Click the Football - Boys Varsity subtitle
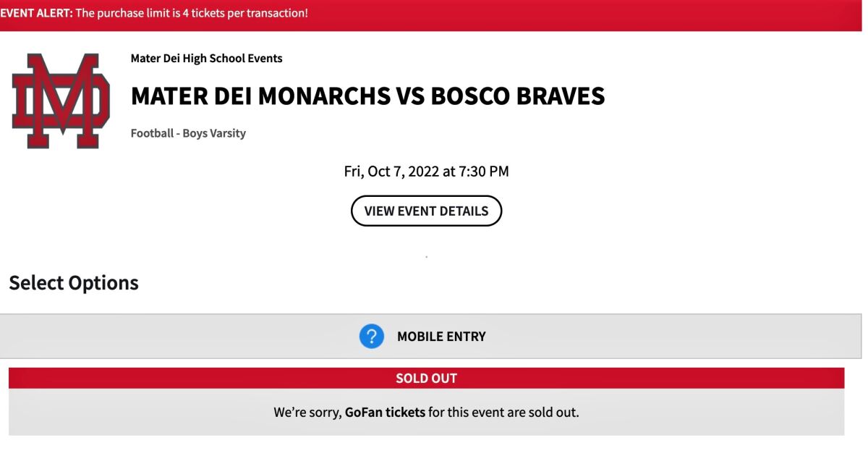The height and width of the screenshot is (456, 868). (188, 133)
